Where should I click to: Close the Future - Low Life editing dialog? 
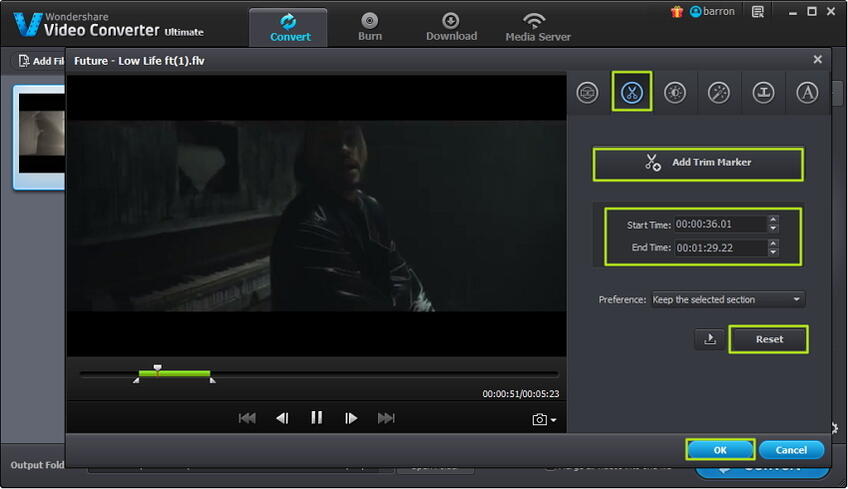[x=817, y=60]
